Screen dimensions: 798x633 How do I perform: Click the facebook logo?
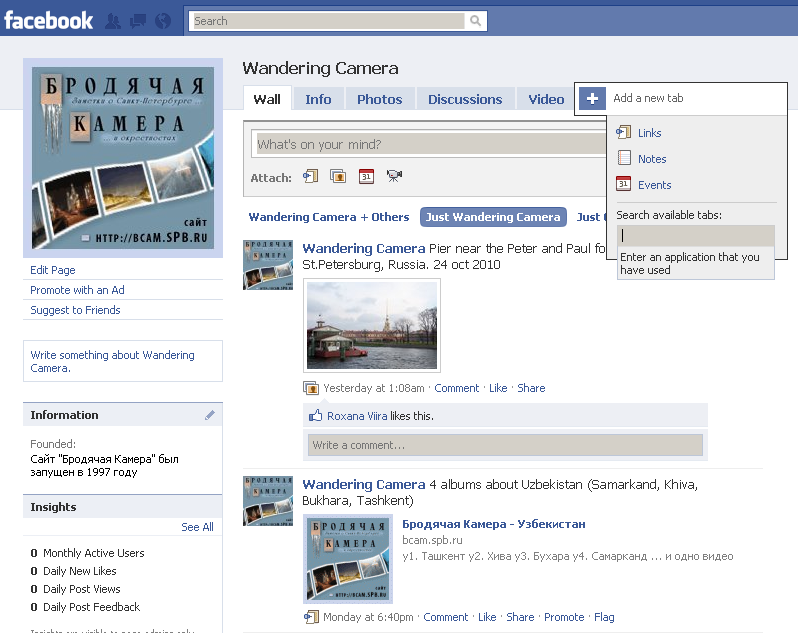pos(48,20)
